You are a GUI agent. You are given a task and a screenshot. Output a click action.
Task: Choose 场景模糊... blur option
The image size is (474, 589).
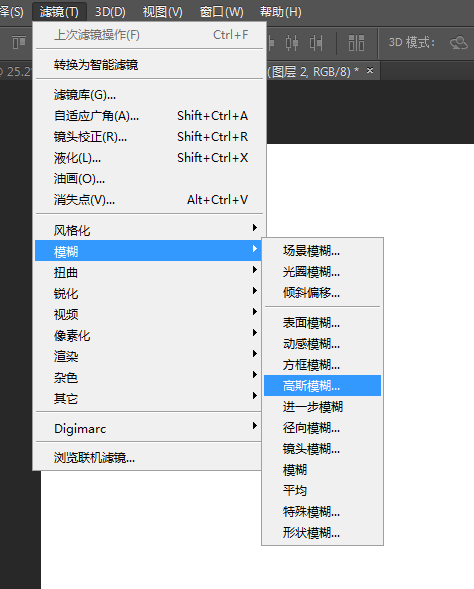pyautogui.click(x=322, y=251)
